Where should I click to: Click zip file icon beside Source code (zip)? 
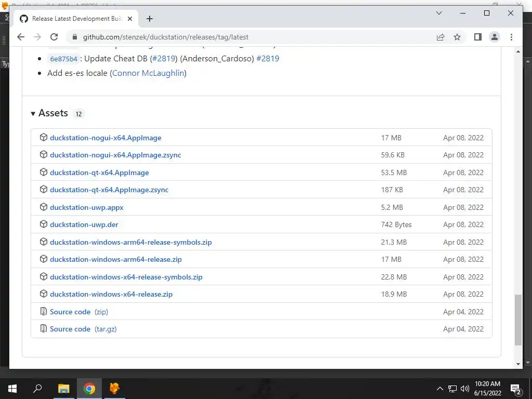tap(44, 311)
